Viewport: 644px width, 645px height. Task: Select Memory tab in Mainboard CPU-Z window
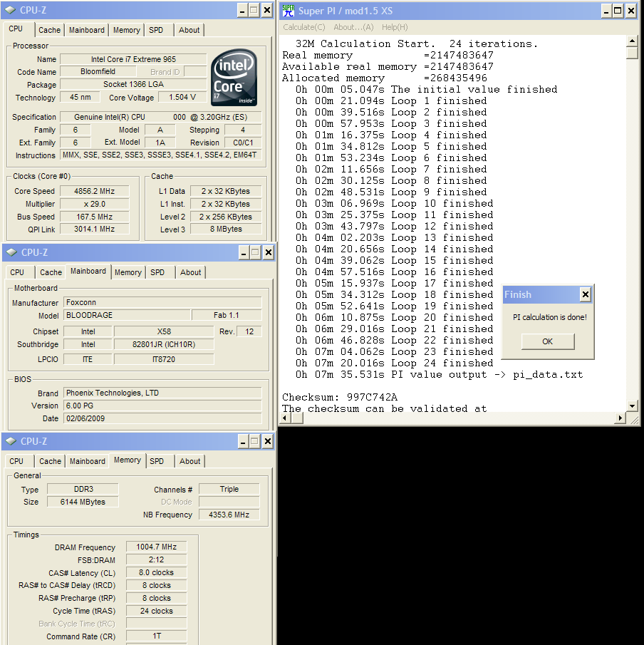pos(128,272)
